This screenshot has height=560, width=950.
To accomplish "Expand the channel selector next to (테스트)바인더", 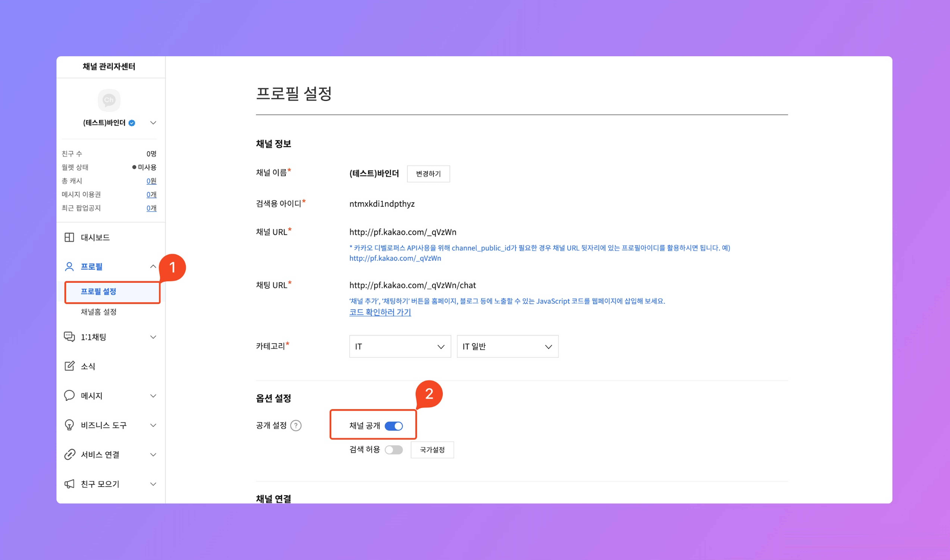I will point(153,123).
